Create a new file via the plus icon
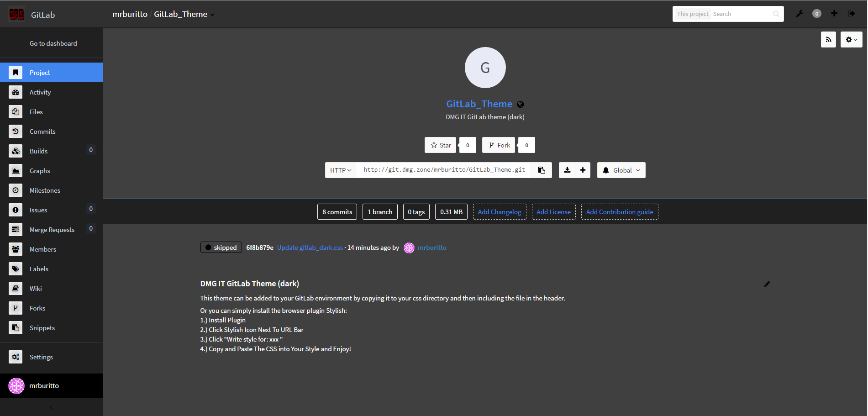Image resolution: width=868 pixels, height=416 pixels. 583,169
